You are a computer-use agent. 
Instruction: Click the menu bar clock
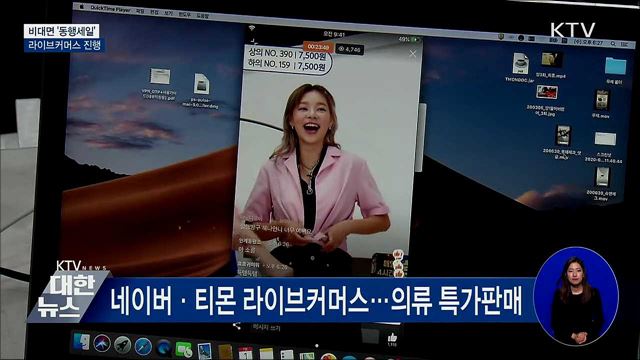coord(588,42)
